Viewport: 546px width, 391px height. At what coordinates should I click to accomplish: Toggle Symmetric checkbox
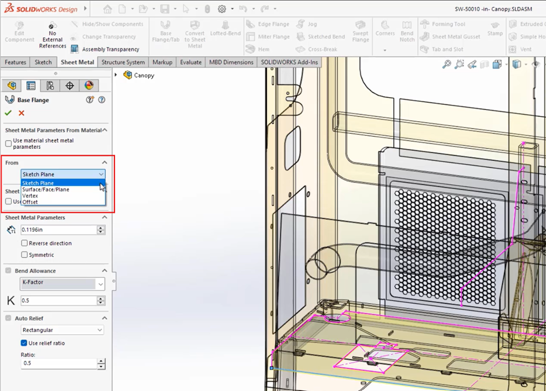coord(24,255)
